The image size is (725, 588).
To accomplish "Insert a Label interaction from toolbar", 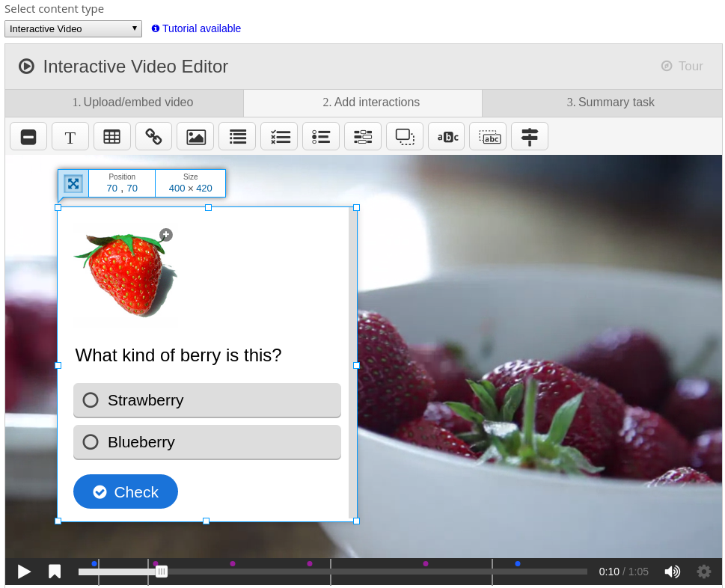I will (x=28, y=137).
